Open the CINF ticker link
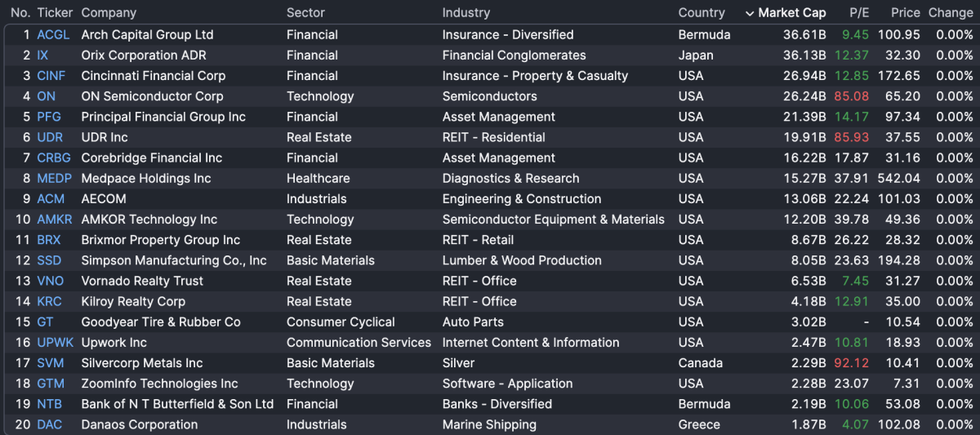Image resolution: width=980 pixels, height=435 pixels. click(51, 76)
